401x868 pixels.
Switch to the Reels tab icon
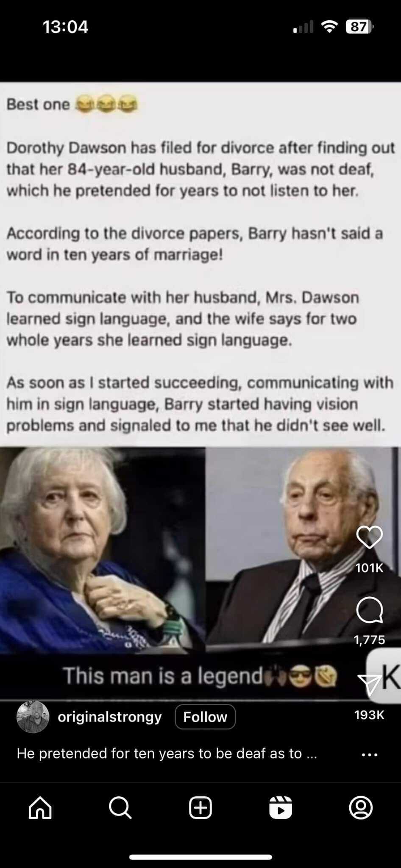point(281,807)
